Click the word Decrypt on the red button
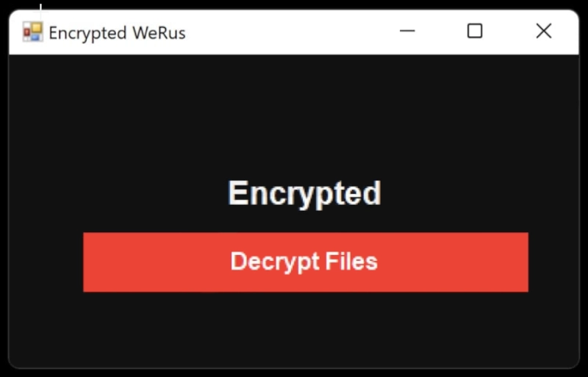Screen dimensions: 588x377 (275, 262)
